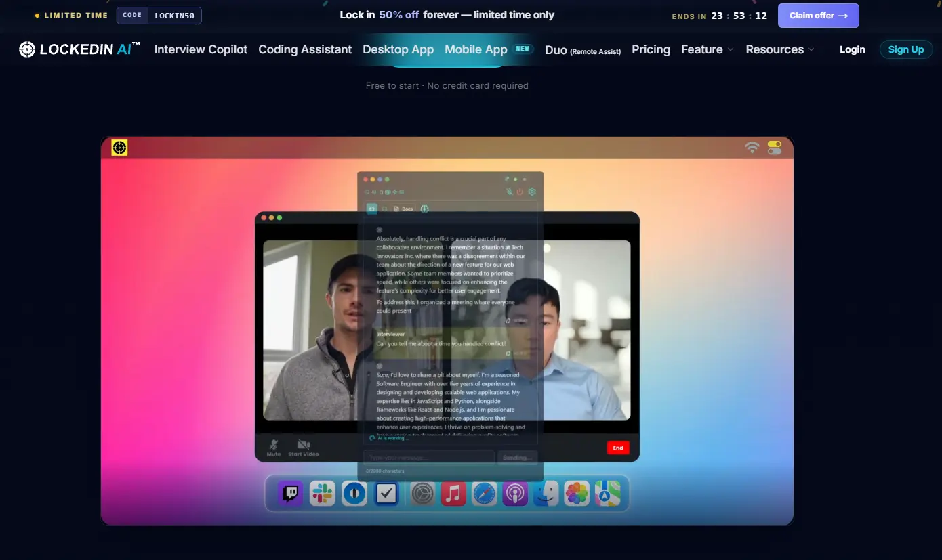Select the camera tab in AI overlay
The width and height of the screenshot is (942, 560).
click(371, 209)
